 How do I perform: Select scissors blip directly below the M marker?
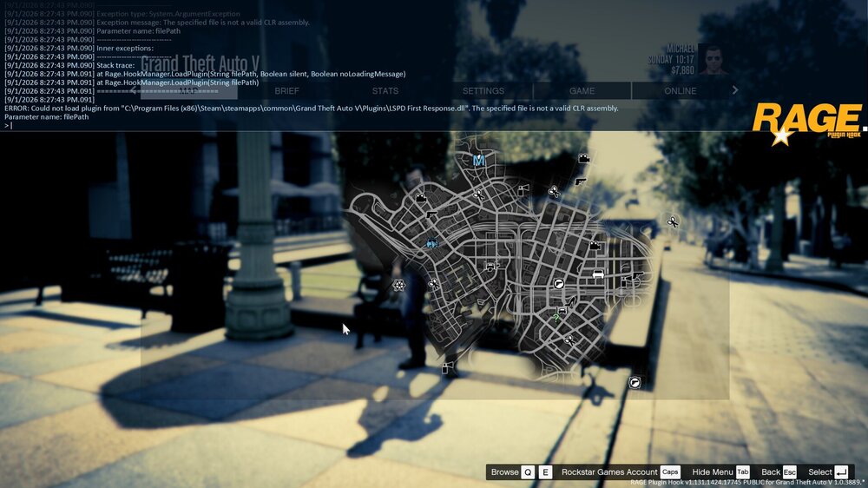(479, 195)
